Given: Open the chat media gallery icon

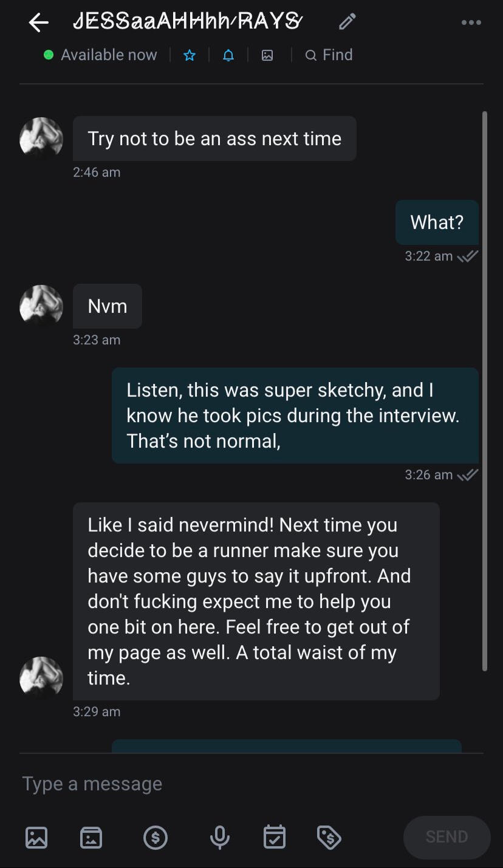Looking at the screenshot, I should 267,55.
